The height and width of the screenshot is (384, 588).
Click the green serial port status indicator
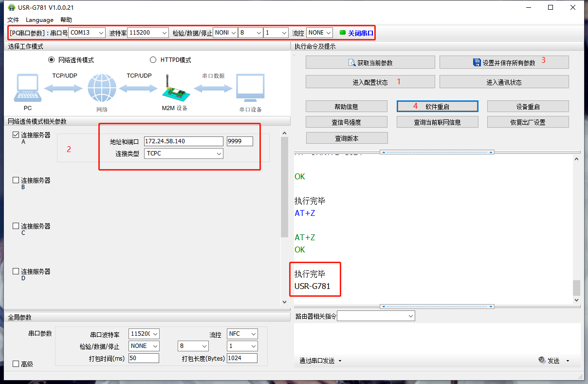[343, 33]
